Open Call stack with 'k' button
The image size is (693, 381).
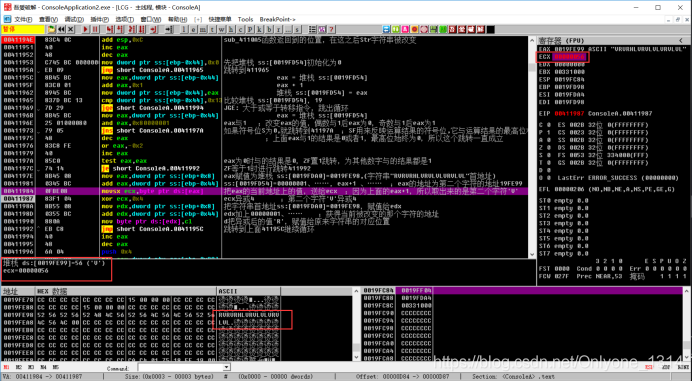click(x=259, y=29)
